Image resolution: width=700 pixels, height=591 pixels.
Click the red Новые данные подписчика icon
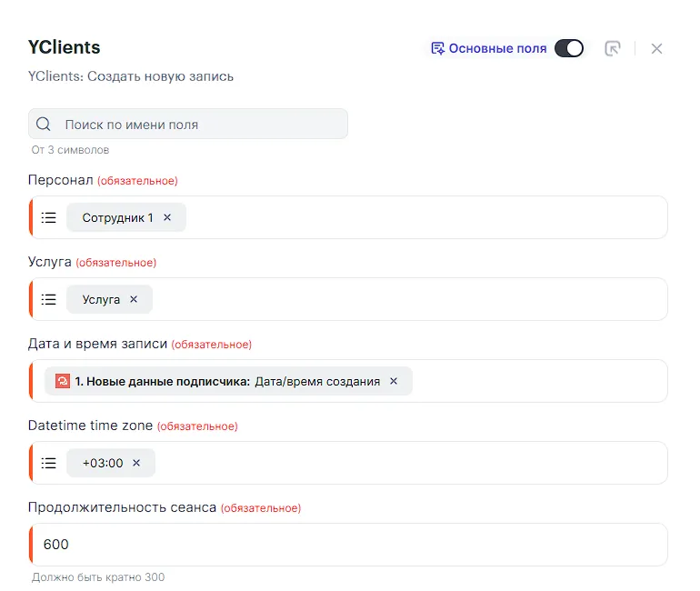pyautogui.click(x=63, y=381)
